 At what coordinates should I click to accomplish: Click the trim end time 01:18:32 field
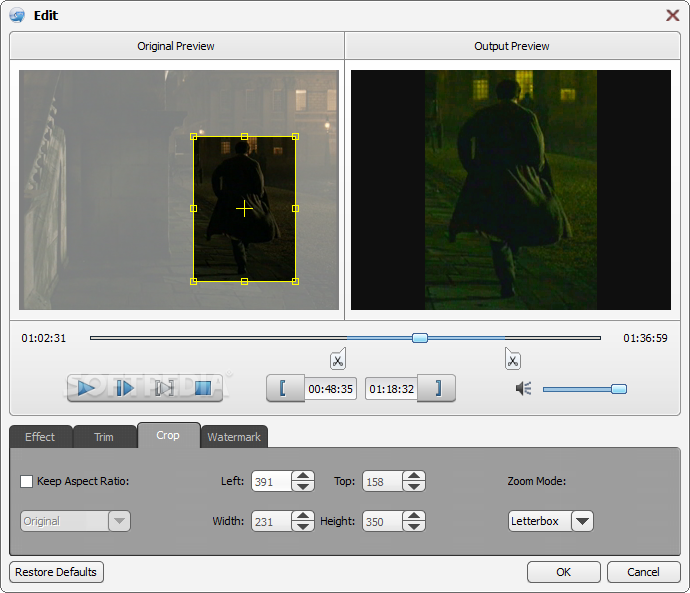coord(391,389)
